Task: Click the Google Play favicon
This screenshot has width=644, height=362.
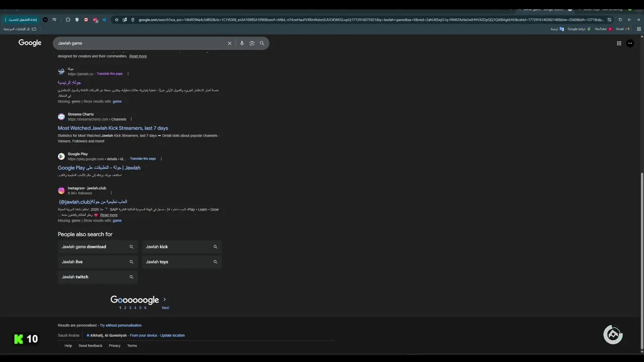Action: (61, 156)
